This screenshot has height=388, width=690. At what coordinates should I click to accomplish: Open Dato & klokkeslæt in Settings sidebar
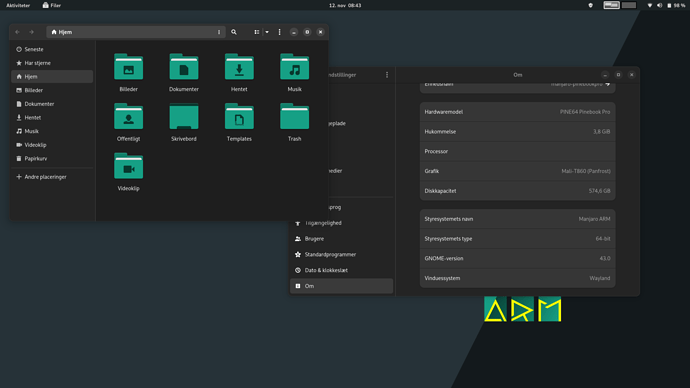click(341, 270)
